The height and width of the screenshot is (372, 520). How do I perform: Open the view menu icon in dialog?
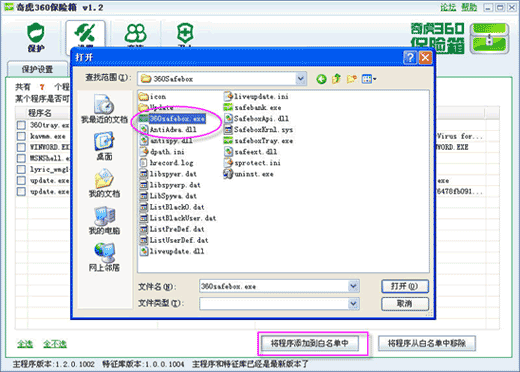click(369, 79)
